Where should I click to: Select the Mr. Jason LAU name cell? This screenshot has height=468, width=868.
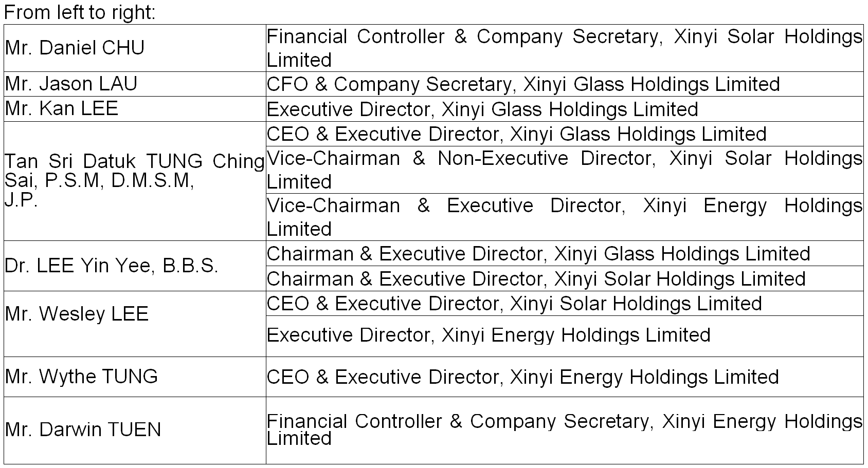pyautogui.click(x=71, y=84)
